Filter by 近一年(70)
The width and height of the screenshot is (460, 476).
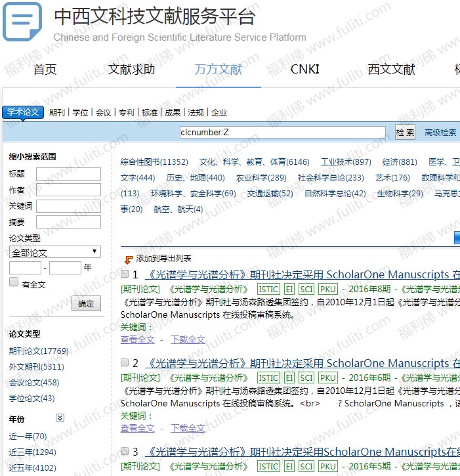pos(28,437)
